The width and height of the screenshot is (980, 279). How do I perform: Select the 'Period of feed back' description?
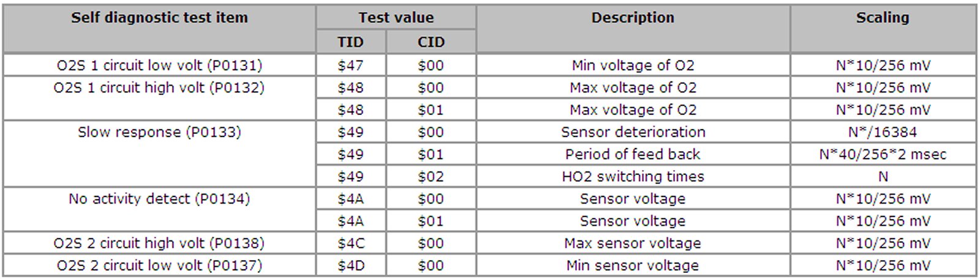click(633, 154)
